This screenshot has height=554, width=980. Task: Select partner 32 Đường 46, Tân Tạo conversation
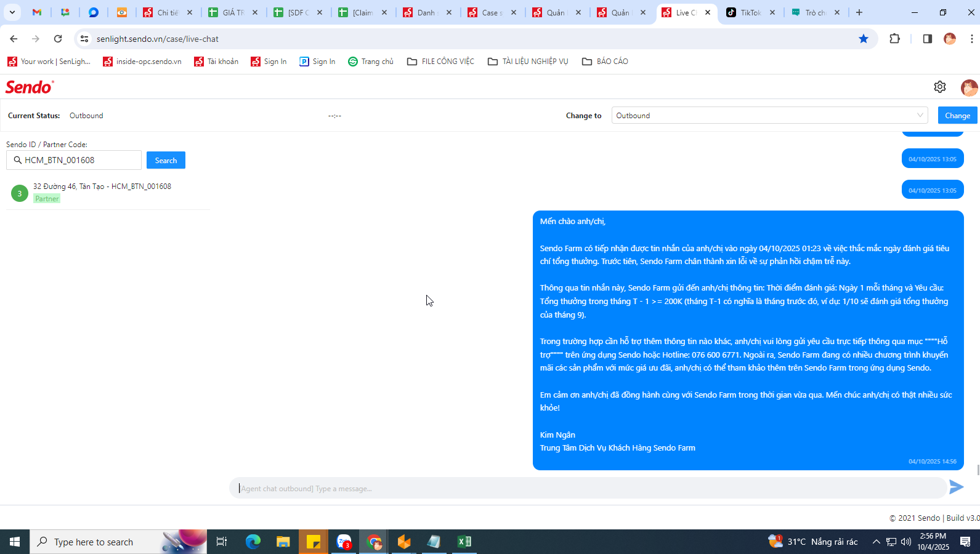pos(108,192)
